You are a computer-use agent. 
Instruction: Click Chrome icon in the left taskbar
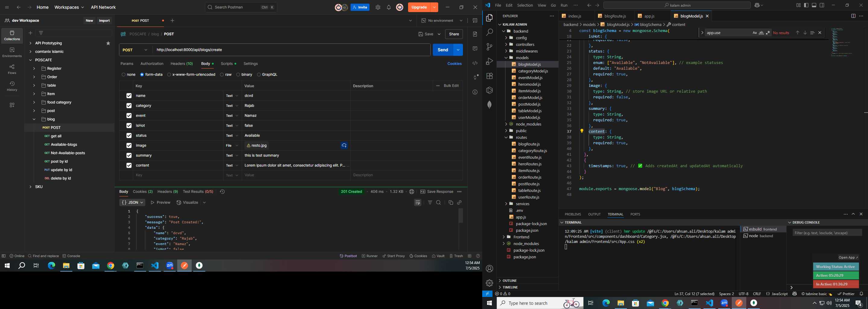point(111,266)
